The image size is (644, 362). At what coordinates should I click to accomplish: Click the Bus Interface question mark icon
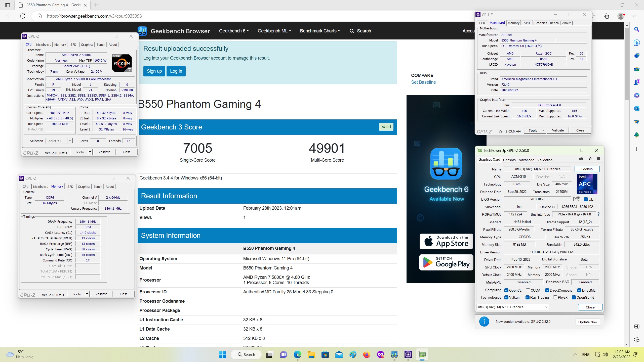pos(598,214)
